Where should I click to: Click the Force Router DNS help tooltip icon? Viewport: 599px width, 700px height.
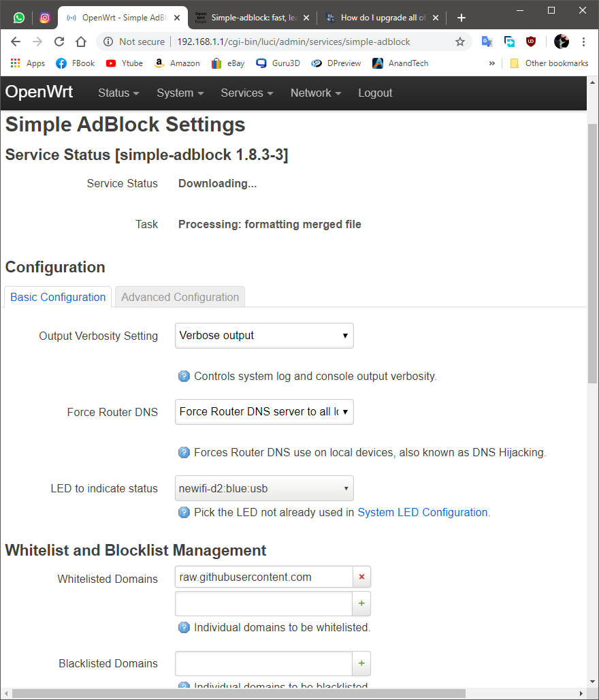184,452
